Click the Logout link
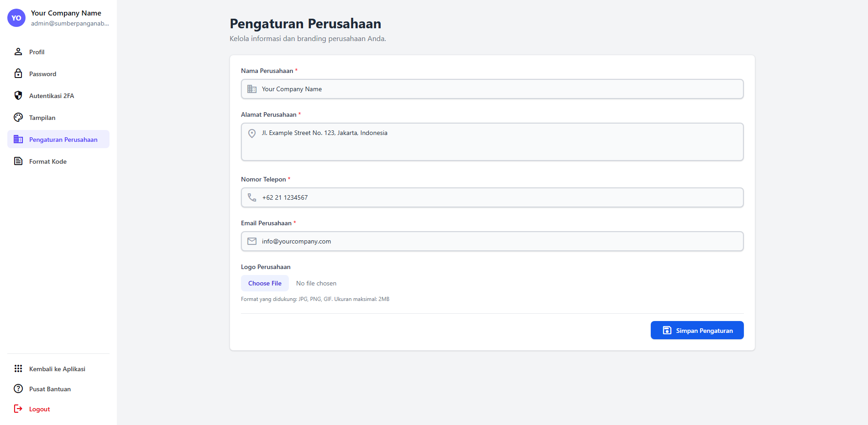 click(x=40, y=409)
